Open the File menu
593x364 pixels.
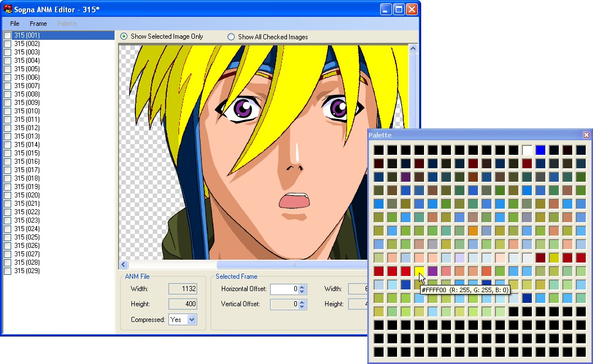[15, 24]
